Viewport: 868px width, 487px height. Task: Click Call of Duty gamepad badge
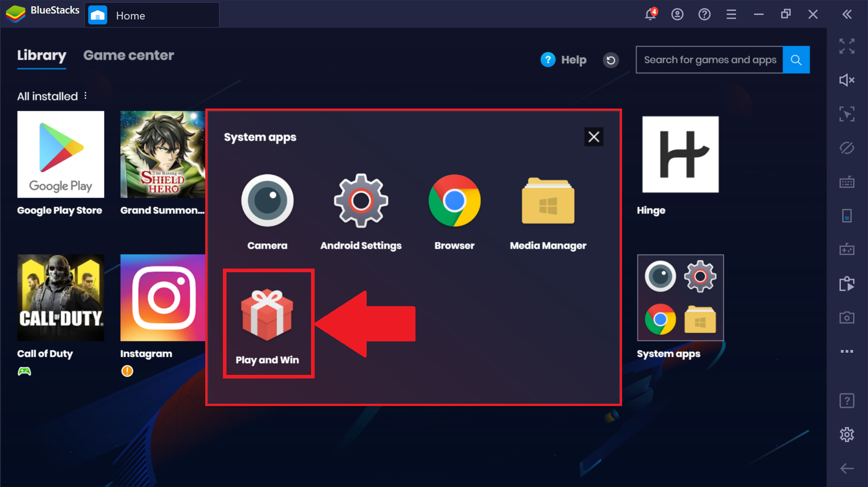24,371
